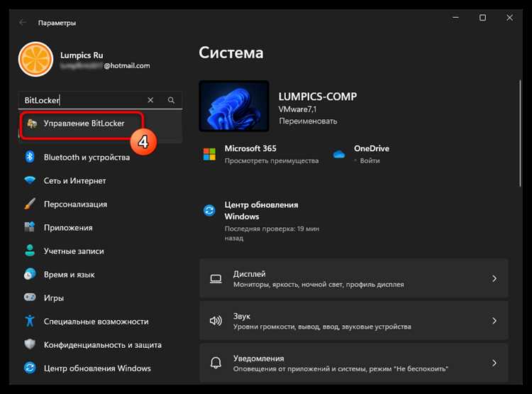Expand Звук via its chevron
This screenshot has width=532, height=394.
494,321
